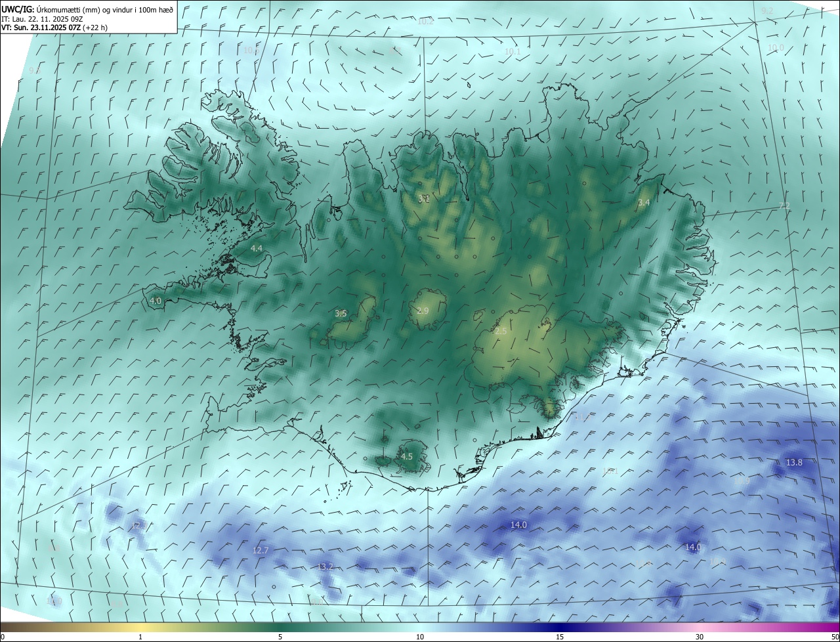The width and height of the screenshot is (840, 642).
Task: Click the valid time line "VT: Sun. 23.11.2025 07Z"
Action: [x=40, y=28]
